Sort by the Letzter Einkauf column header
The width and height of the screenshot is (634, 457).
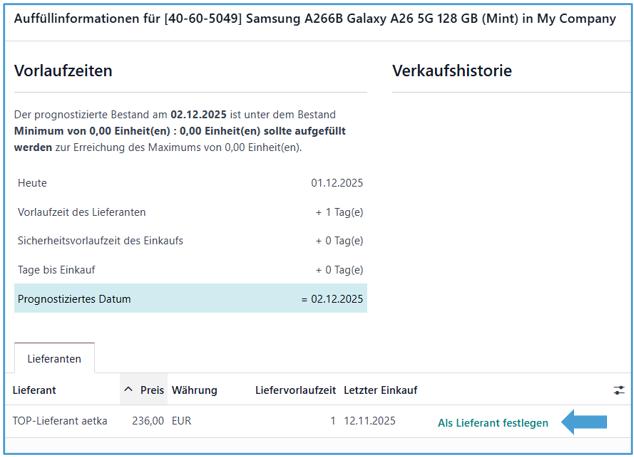pyautogui.click(x=380, y=390)
